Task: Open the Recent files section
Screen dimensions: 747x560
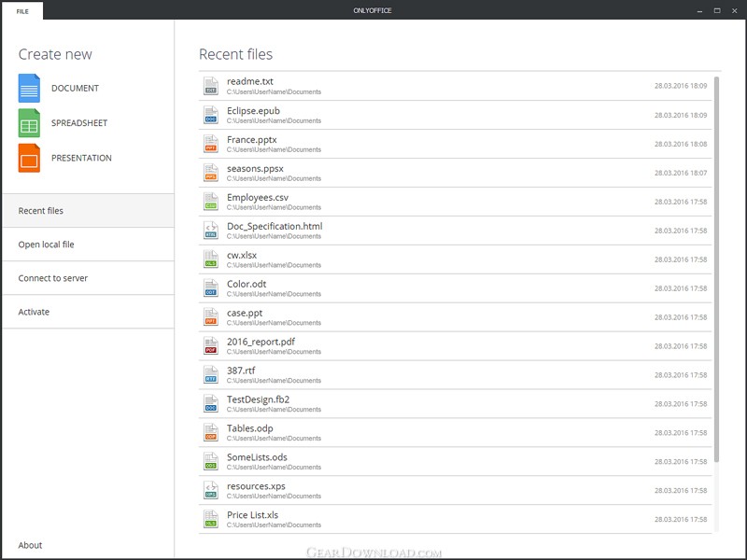Action: point(88,211)
